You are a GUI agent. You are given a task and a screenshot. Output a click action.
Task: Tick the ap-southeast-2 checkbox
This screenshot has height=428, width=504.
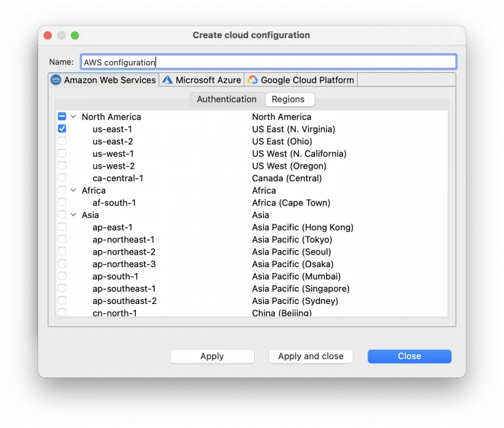click(62, 300)
